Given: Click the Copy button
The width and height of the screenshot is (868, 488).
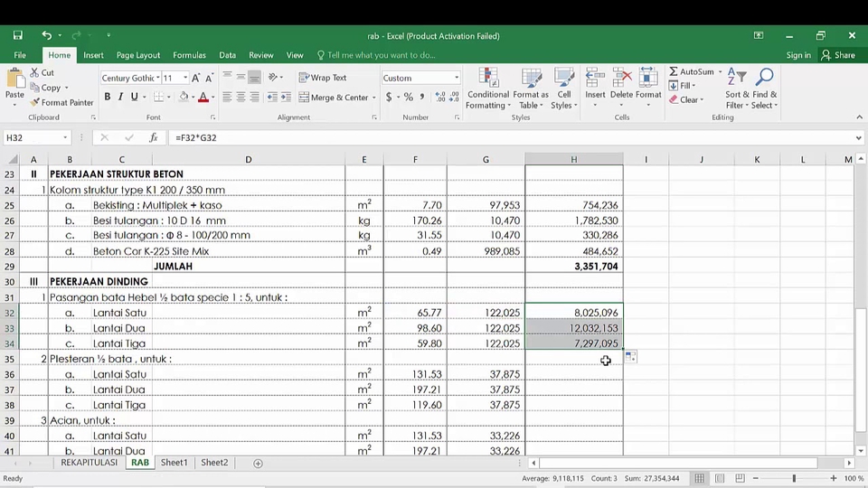Looking at the screenshot, I should tap(45, 88).
